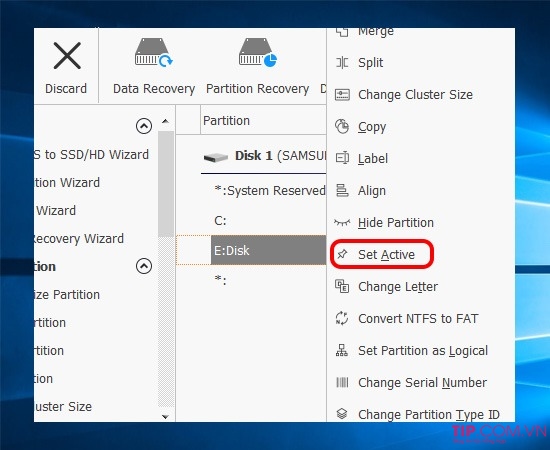Open the SSD/HD Wizard sidebar link

click(x=92, y=154)
